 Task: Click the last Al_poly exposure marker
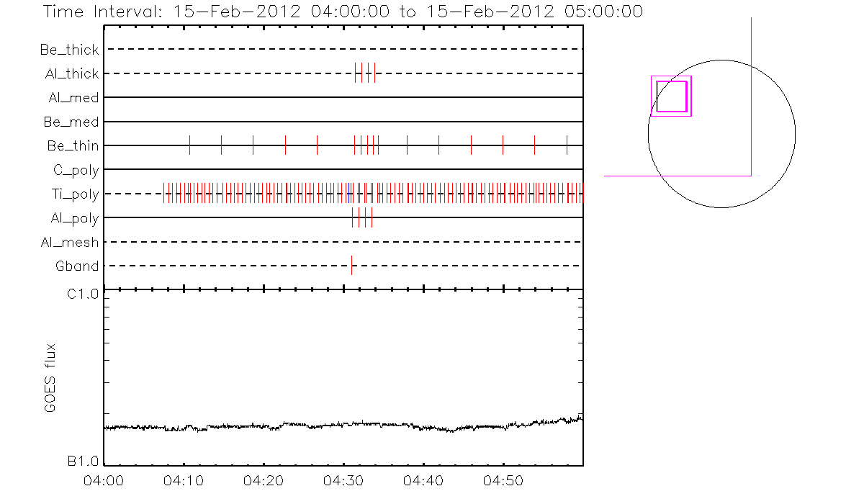pos(372,217)
